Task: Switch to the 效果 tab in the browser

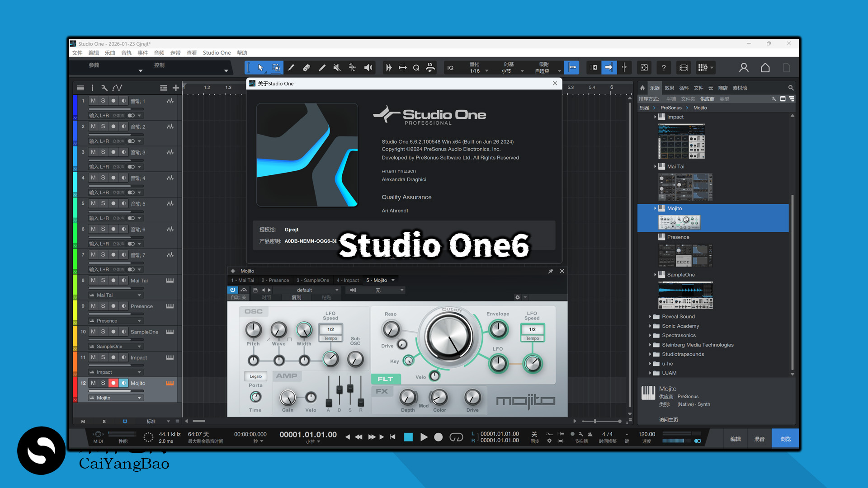Action: click(669, 88)
